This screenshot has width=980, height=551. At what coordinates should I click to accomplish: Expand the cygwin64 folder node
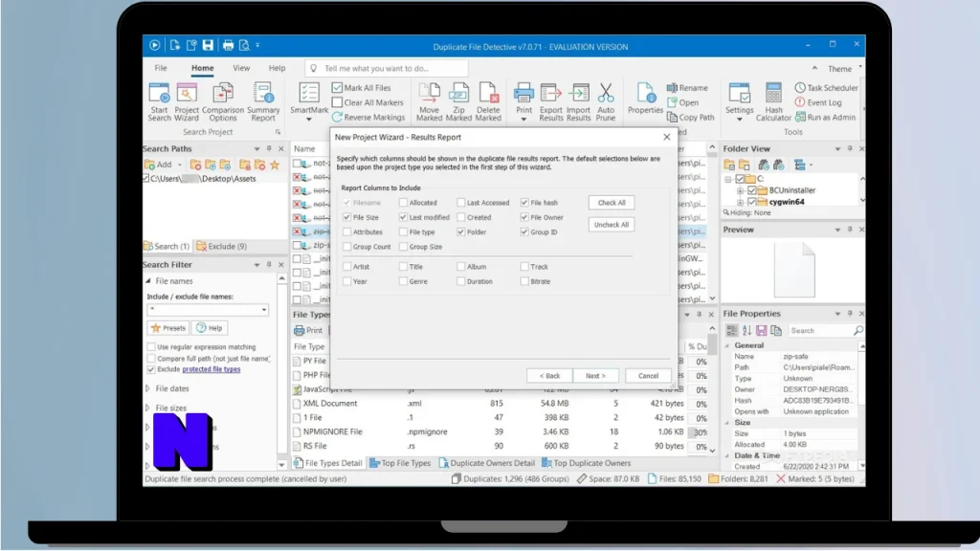coord(740,203)
